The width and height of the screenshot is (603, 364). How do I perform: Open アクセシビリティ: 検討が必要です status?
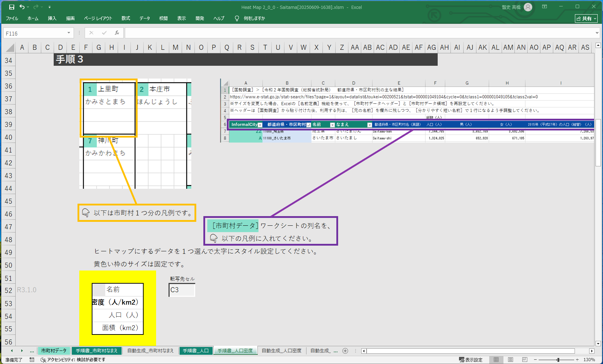(x=73, y=360)
